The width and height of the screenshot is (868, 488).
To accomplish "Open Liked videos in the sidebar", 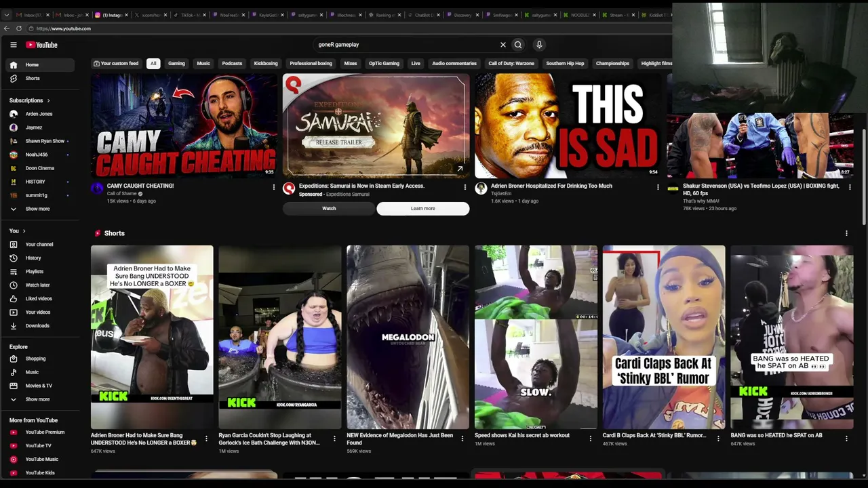I will click(41, 299).
